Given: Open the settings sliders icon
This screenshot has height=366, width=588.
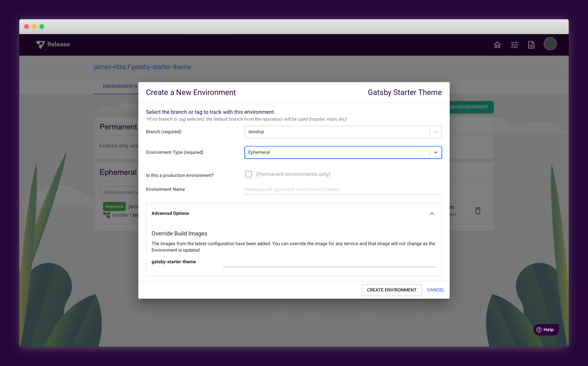Looking at the screenshot, I should (514, 45).
